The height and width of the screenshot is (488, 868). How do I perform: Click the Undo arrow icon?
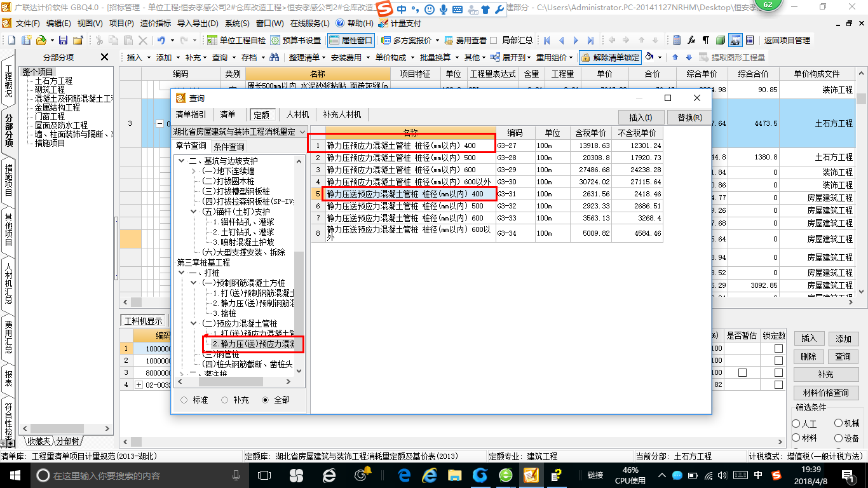pos(161,40)
